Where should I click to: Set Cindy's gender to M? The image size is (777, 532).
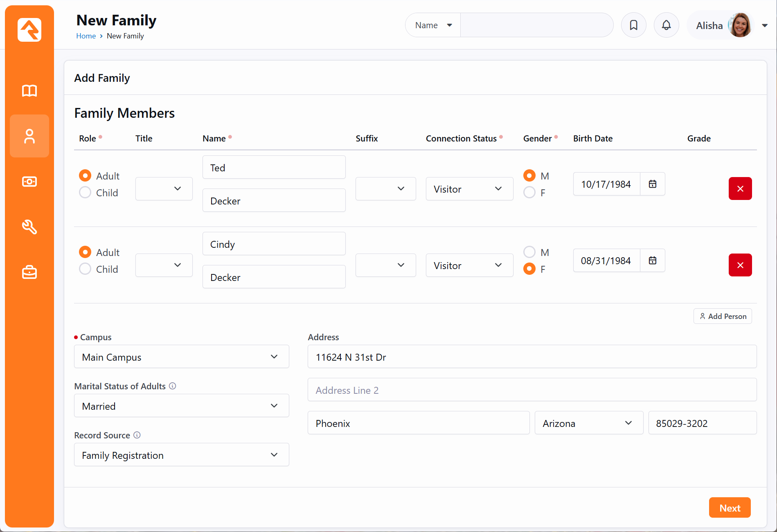click(529, 252)
